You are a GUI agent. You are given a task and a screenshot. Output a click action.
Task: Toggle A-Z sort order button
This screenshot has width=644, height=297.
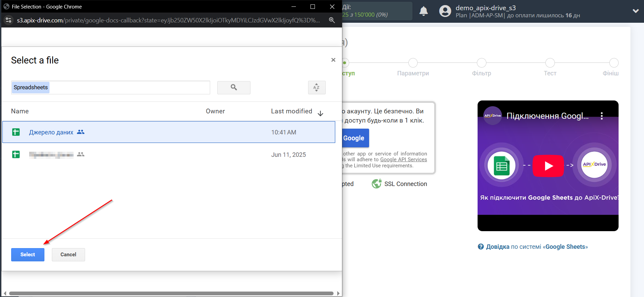pyautogui.click(x=317, y=88)
